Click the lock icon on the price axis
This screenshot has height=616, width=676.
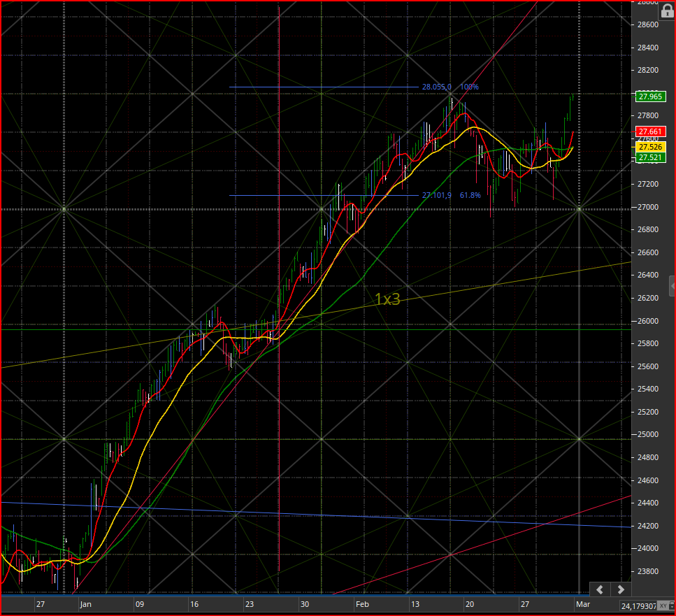[x=667, y=10]
